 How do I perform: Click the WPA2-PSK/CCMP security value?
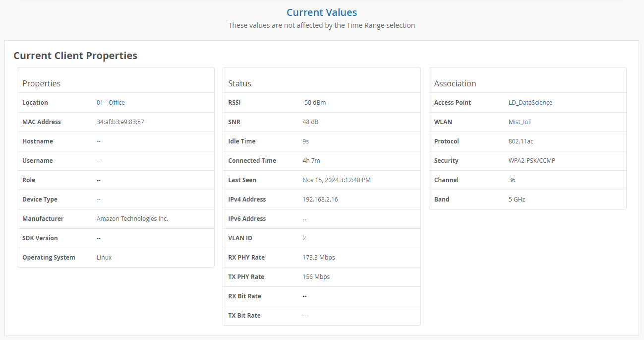tap(532, 161)
